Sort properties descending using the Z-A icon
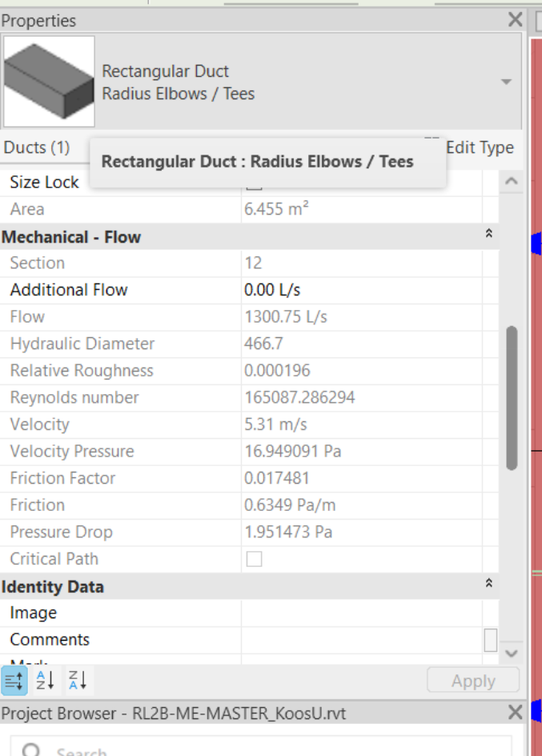 pos(76,680)
